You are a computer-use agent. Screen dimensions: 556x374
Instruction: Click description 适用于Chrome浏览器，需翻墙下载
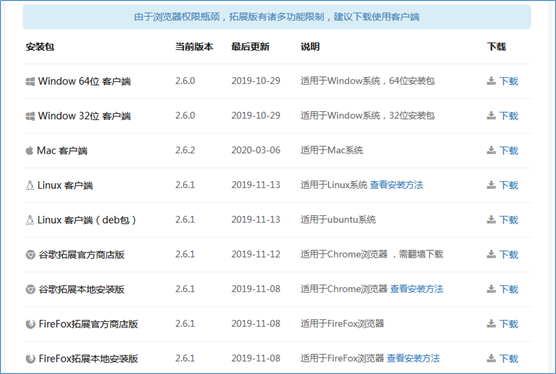pos(372,254)
